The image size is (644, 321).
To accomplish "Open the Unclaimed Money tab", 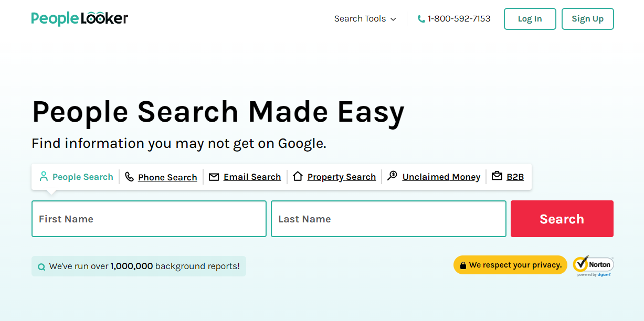I will (x=434, y=177).
